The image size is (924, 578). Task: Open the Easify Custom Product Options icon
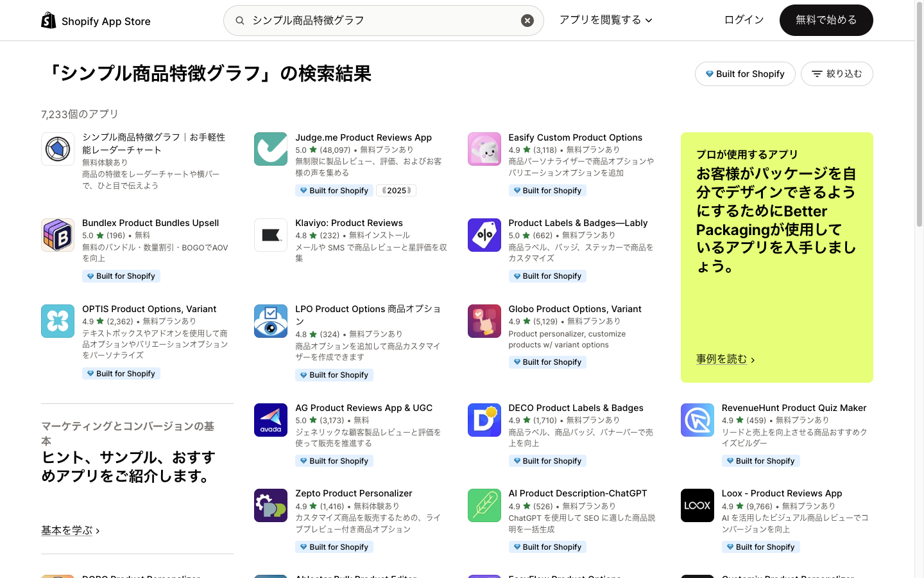(x=484, y=149)
